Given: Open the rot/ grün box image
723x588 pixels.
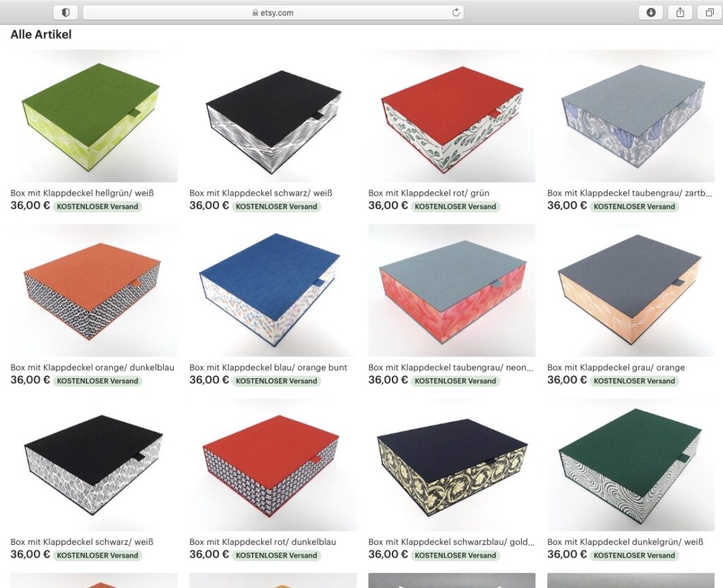Looking at the screenshot, I should (x=451, y=116).
